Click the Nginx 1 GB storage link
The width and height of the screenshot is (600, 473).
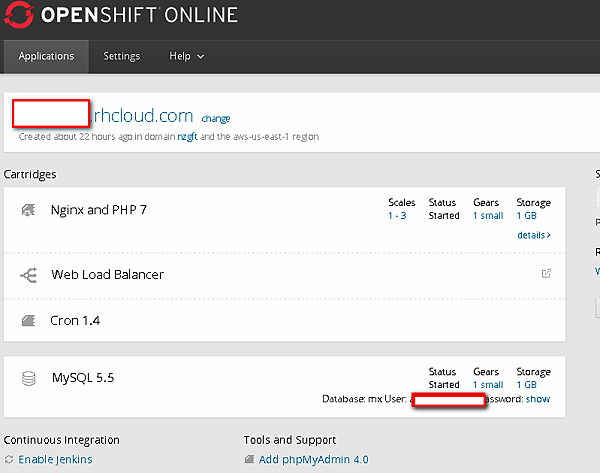pyautogui.click(x=527, y=216)
